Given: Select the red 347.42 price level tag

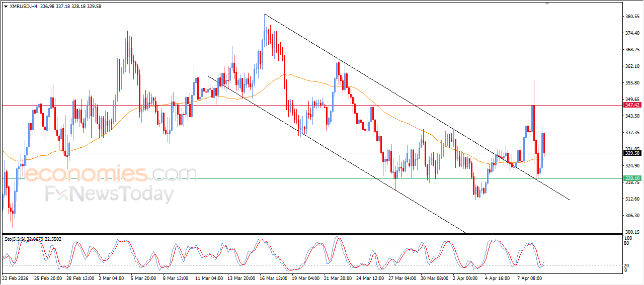Looking at the screenshot, I should (632, 105).
